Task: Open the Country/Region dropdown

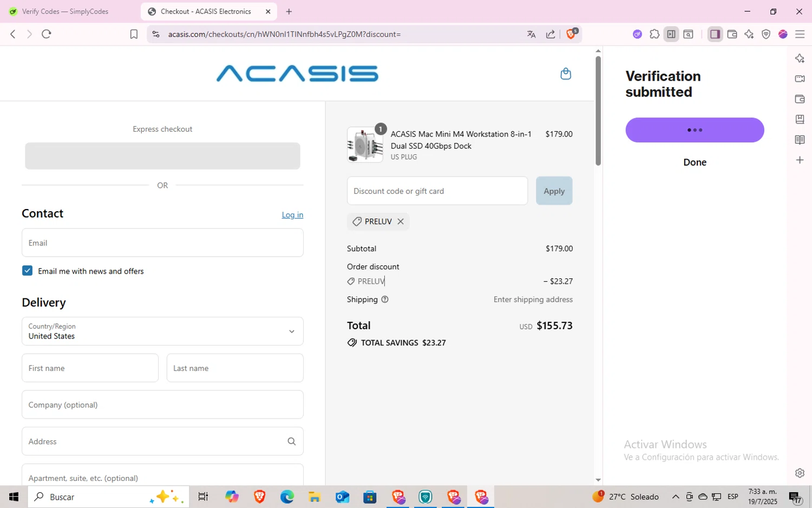Action: (162, 331)
